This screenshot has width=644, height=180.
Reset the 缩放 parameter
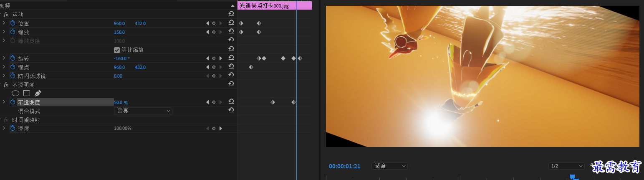pos(231,32)
